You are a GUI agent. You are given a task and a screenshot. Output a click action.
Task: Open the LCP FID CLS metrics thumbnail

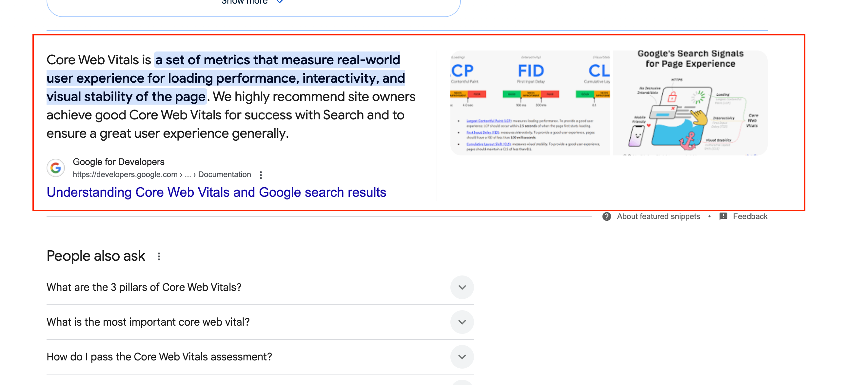pos(530,103)
